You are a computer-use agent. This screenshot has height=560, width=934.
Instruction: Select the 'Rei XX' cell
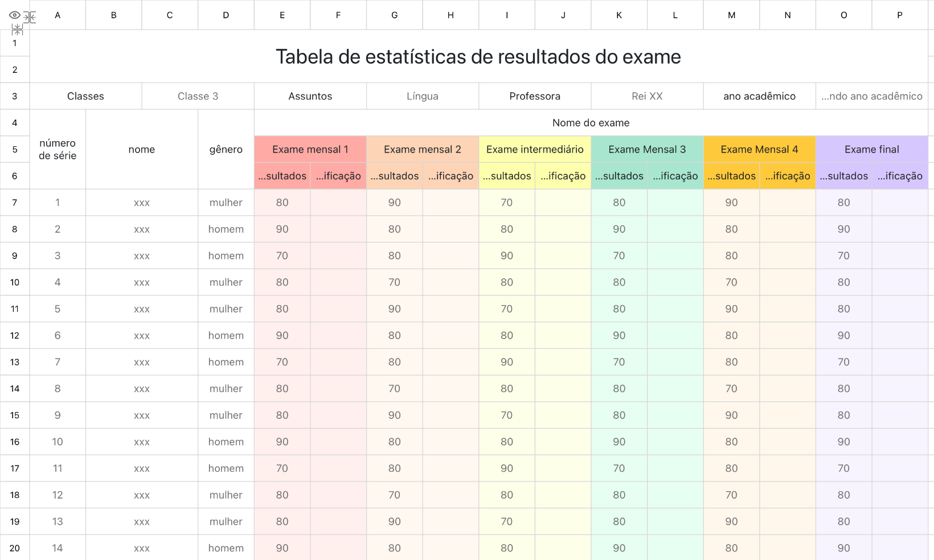[647, 96]
